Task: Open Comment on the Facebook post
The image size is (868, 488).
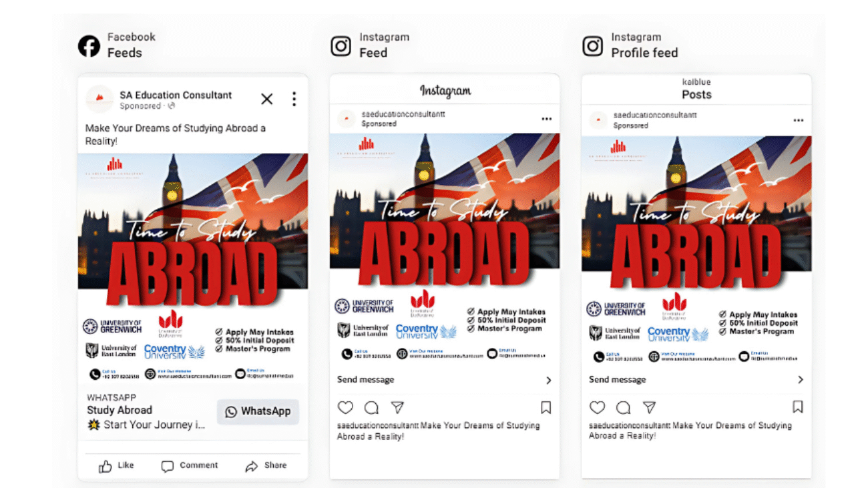Action: click(190, 466)
